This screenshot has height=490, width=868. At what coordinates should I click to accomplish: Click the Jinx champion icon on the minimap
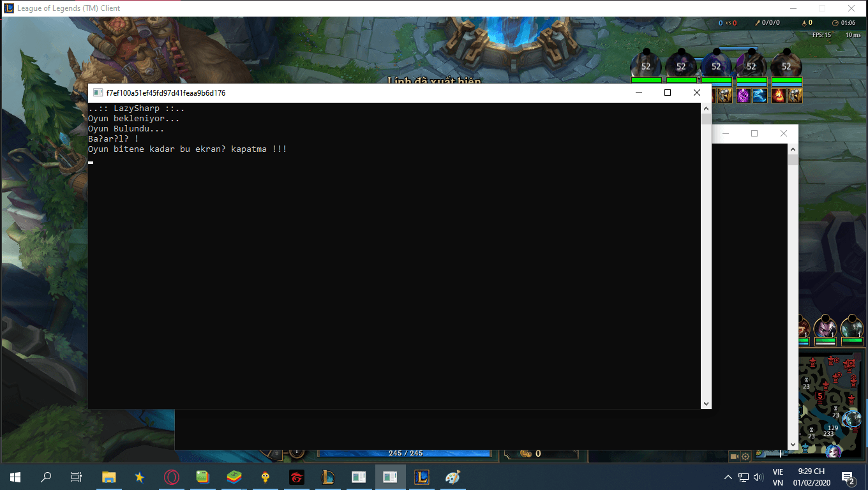point(834,452)
